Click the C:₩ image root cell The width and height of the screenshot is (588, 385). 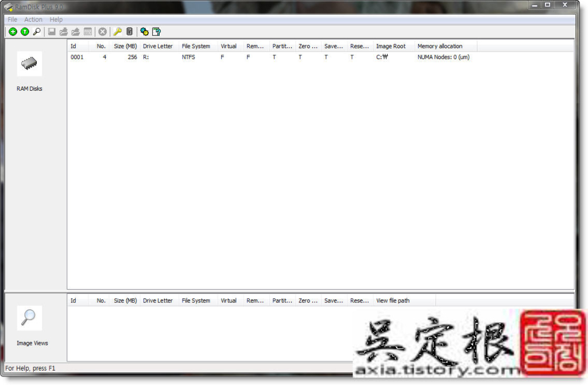pyautogui.click(x=382, y=57)
